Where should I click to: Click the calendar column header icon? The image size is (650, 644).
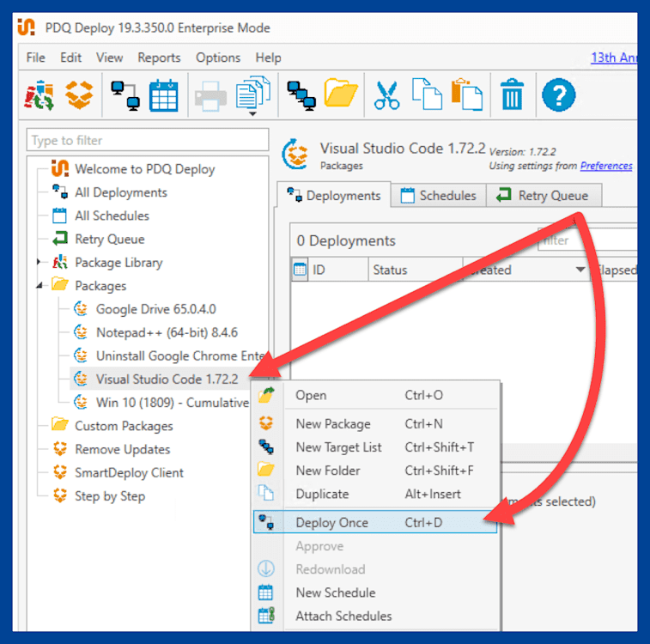(300, 270)
